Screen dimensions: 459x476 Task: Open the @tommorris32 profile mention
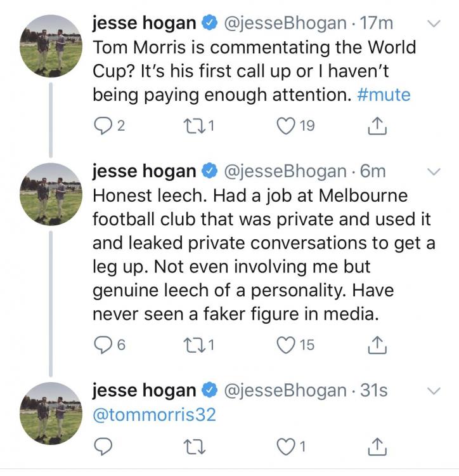point(154,414)
